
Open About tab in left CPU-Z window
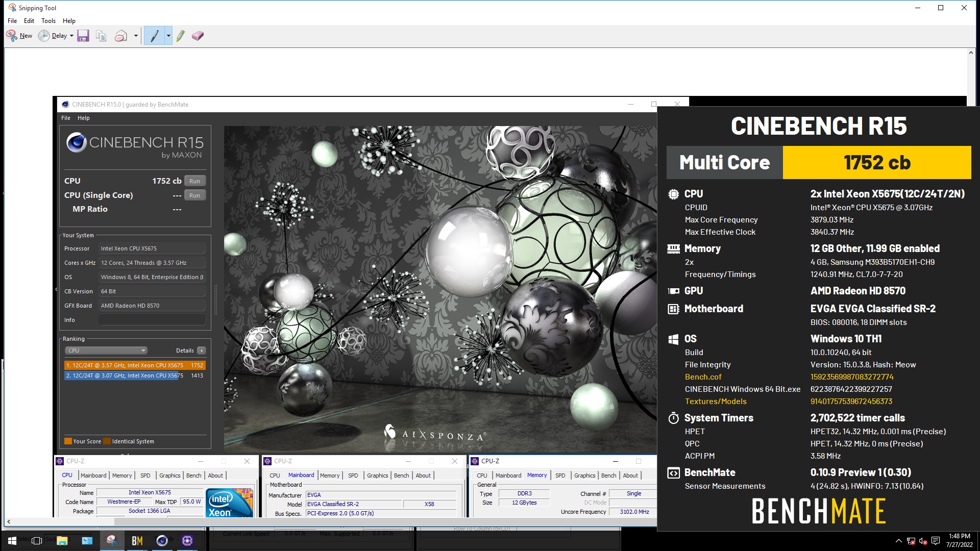tap(215, 475)
